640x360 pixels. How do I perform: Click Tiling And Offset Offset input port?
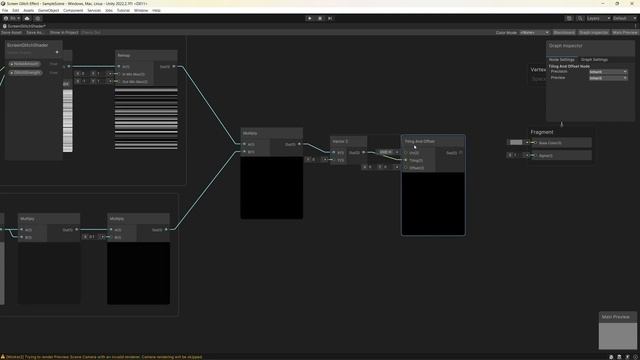click(406, 168)
